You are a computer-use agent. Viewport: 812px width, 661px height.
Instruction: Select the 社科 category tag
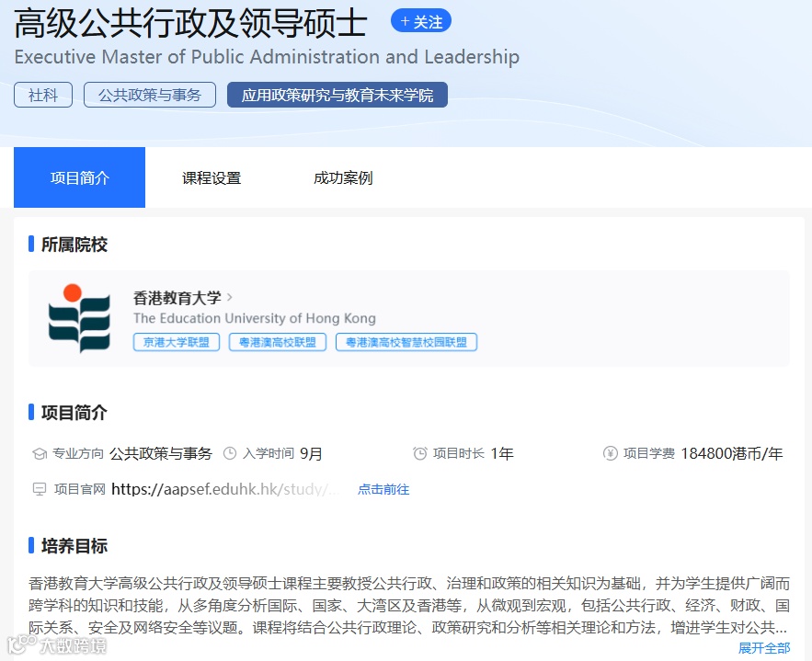point(42,94)
